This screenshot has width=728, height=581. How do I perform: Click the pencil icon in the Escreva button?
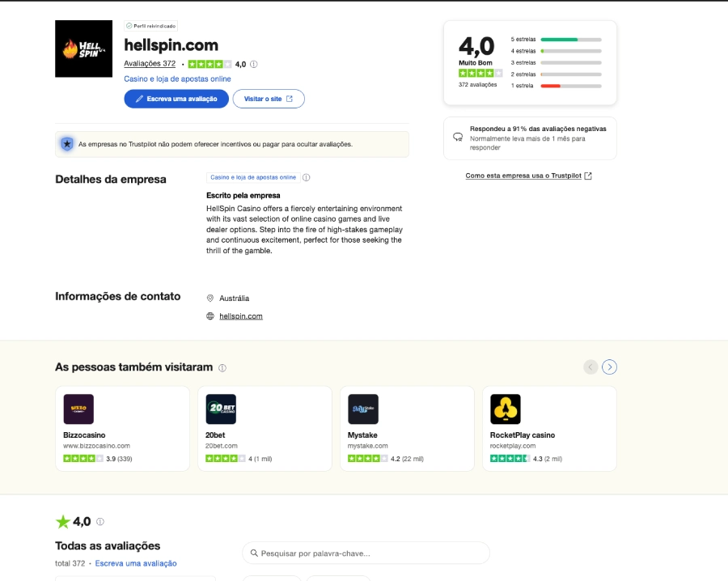pos(139,99)
